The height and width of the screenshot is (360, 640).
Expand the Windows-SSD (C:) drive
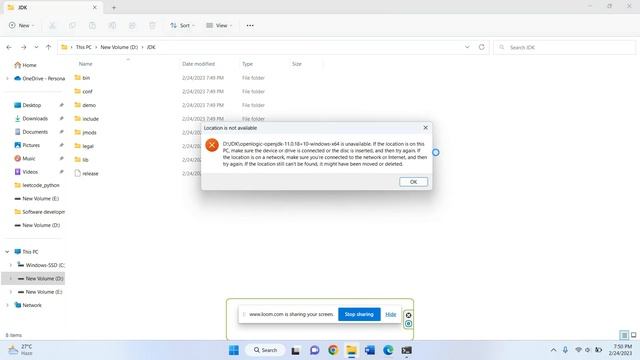11,265
